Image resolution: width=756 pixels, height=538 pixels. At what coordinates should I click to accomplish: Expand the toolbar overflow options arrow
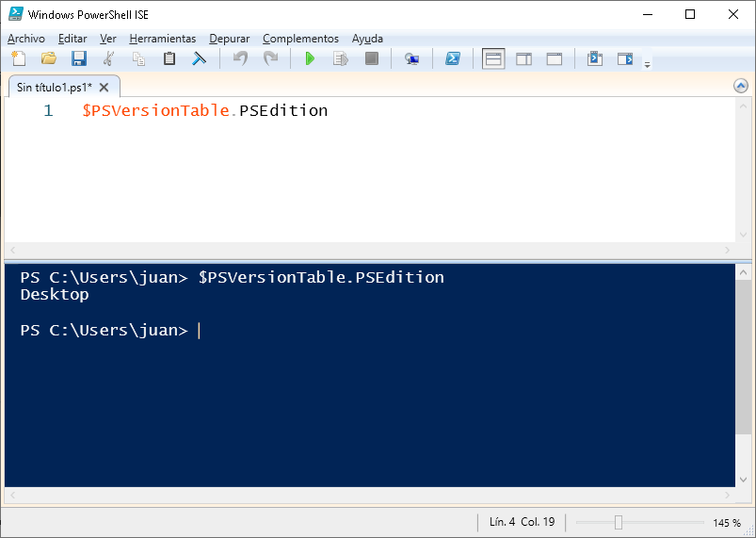pyautogui.click(x=648, y=65)
